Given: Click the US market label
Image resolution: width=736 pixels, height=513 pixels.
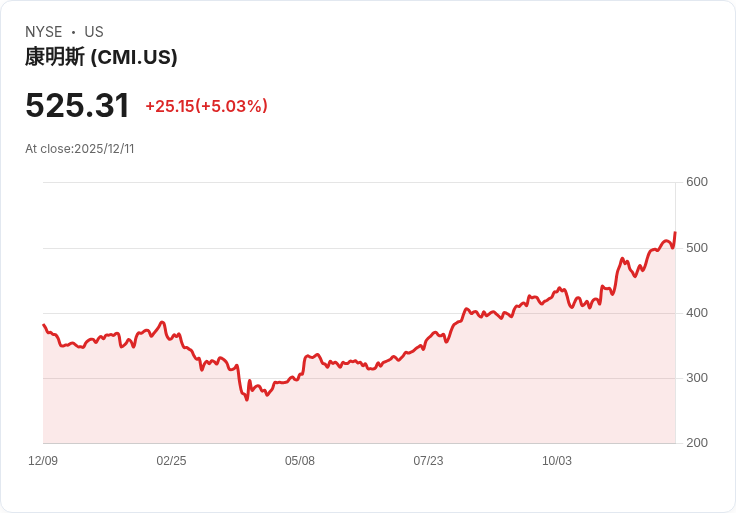Looking at the screenshot, I should (x=94, y=32).
